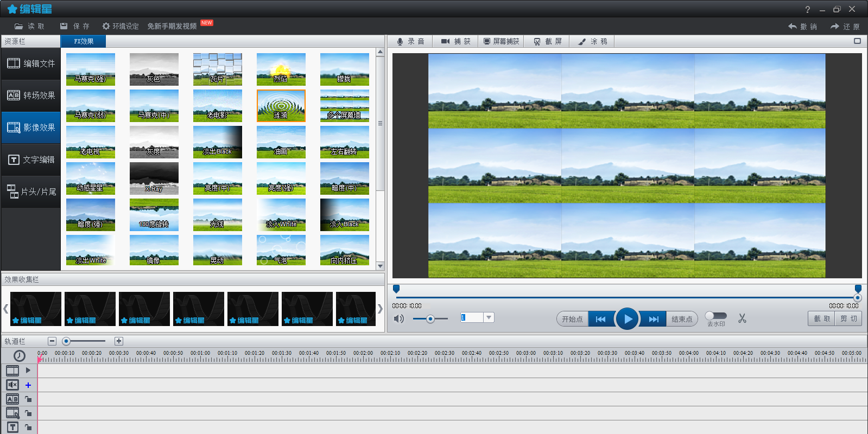
Task: Click the 截屏 screenshot icon
Action: (x=537, y=42)
